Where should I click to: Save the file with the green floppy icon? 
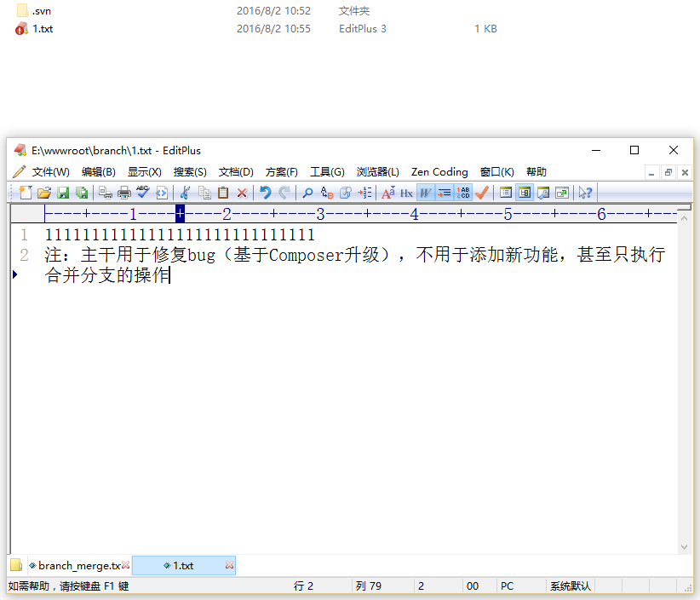(63, 193)
